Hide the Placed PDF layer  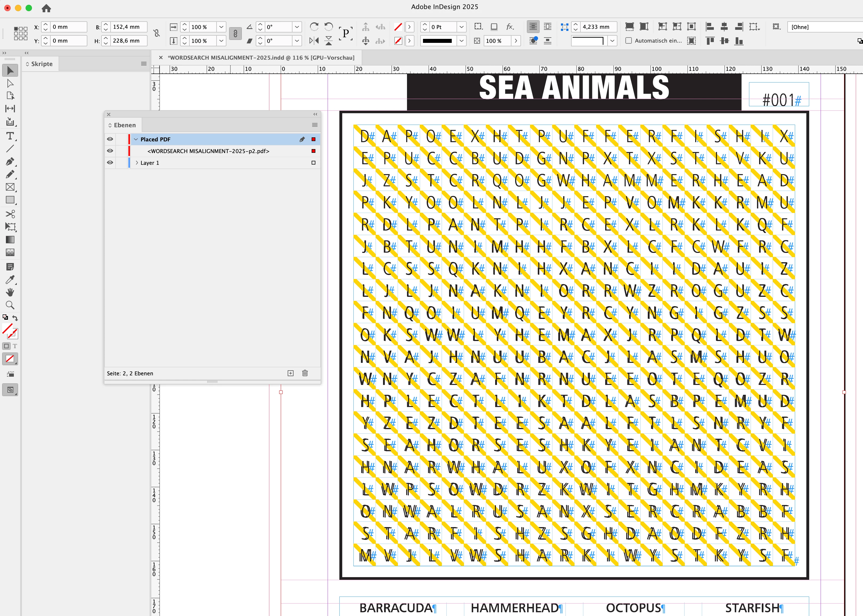coord(110,139)
